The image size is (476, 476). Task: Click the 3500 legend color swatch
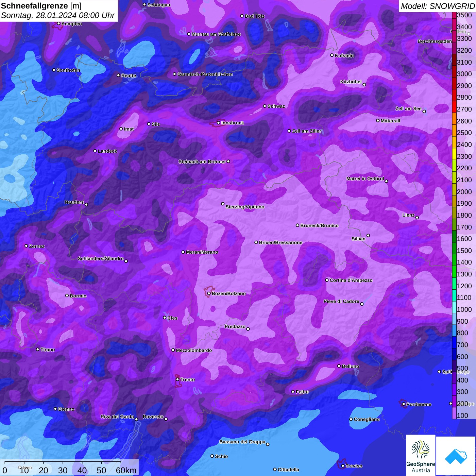pyautogui.click(x=454, y=15)
